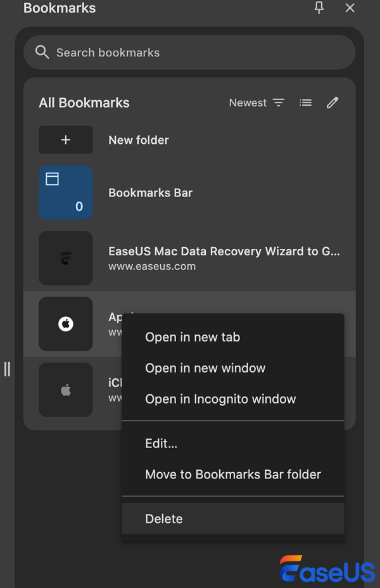Screen dimensions: 380x588
Task: Click the plus New folder icon
Action: 66,140
